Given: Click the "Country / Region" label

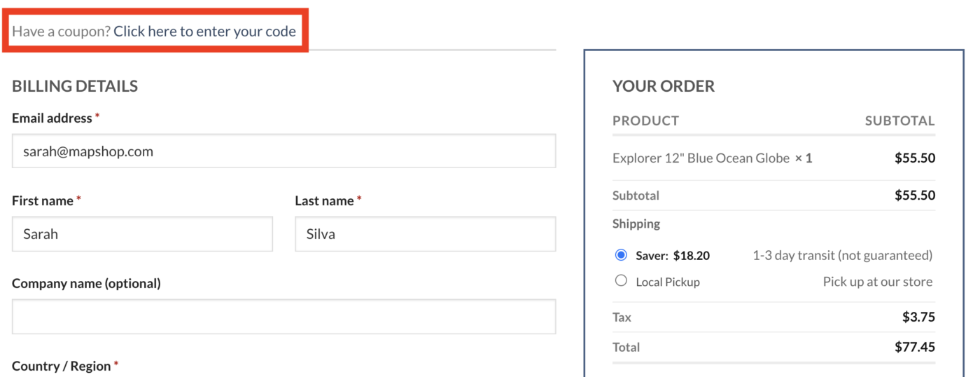Looking at the screenshot, I should coord(62,366).
